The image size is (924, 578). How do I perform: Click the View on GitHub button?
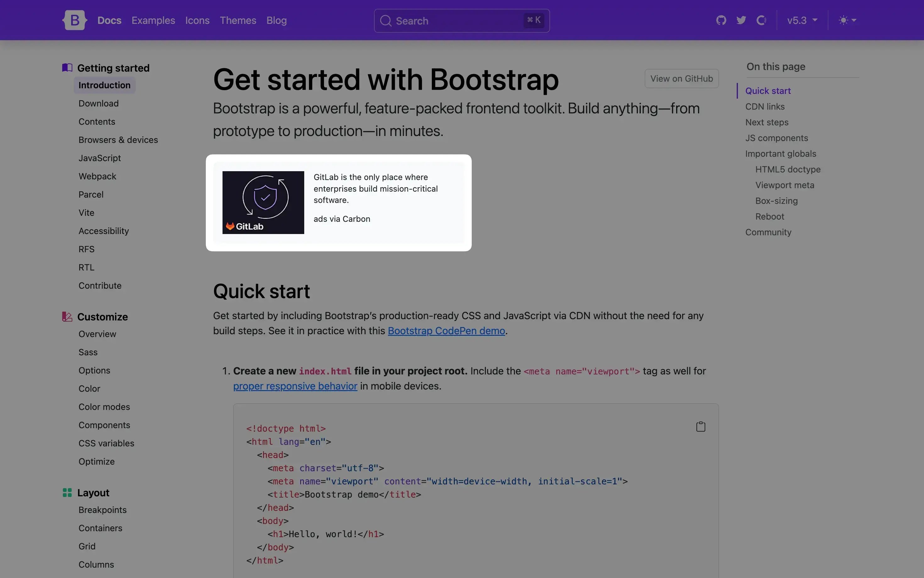(x=681, y=78)
